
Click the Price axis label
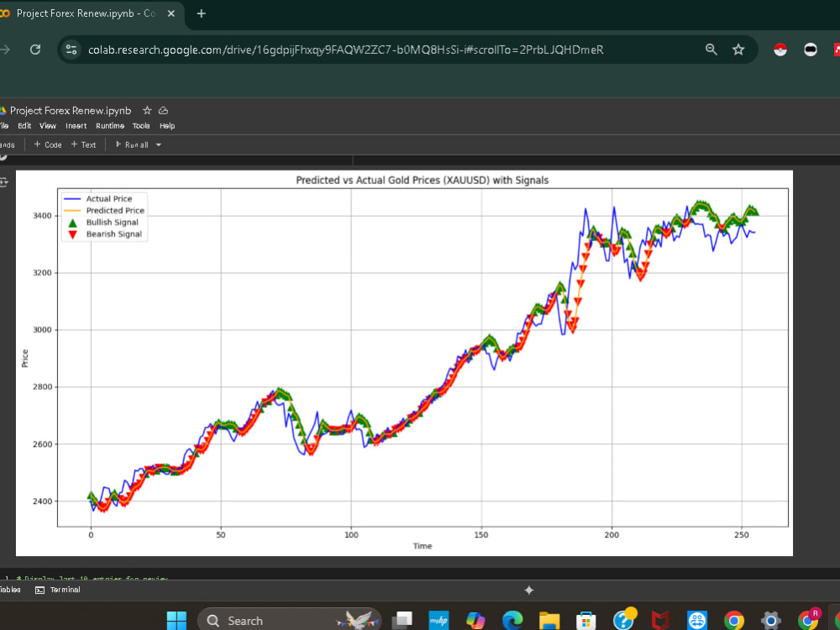pos(24,358)
